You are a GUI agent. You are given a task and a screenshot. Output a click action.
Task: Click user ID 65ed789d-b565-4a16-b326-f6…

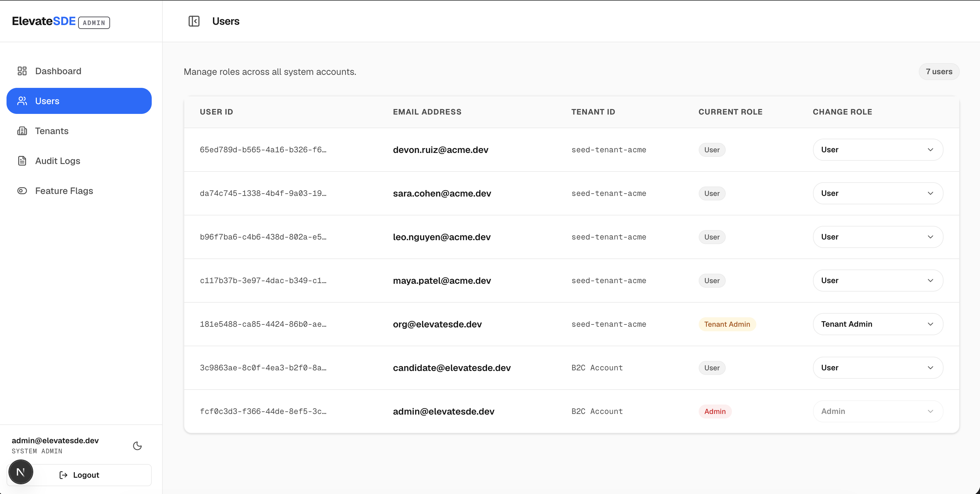(x=263, y=150)
